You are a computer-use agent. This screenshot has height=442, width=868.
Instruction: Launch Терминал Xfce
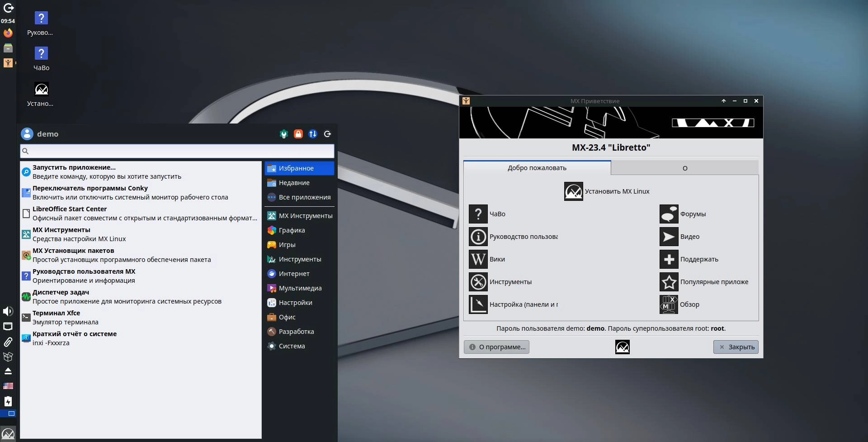(x=141, y=318)
